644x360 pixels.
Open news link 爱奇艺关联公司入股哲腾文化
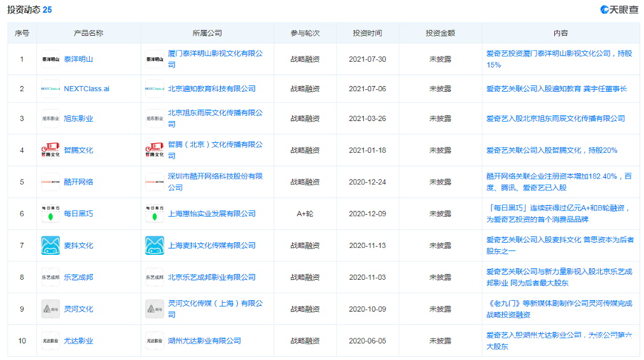pyautogui.click(x=551, y=150)
